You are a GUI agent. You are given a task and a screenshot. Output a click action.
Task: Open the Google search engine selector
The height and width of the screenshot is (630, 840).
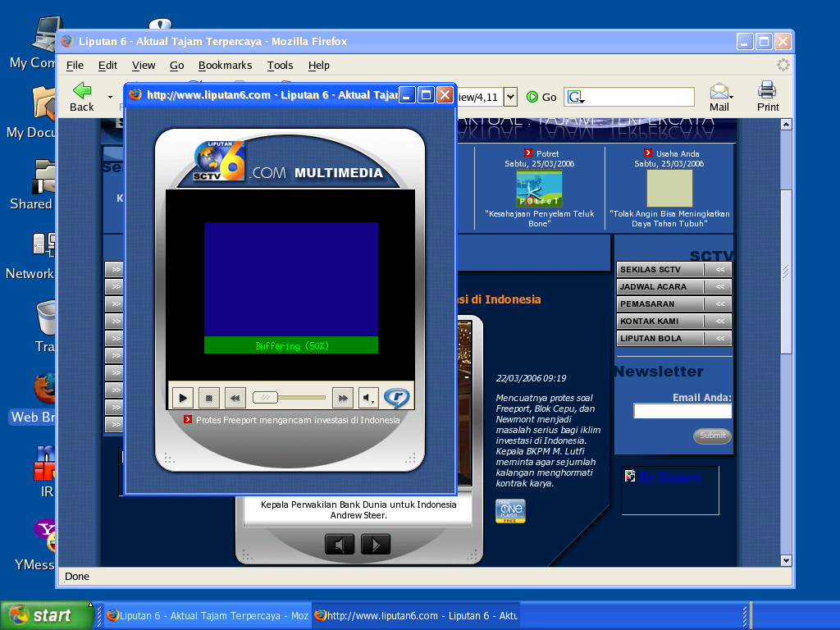[576, 97]
